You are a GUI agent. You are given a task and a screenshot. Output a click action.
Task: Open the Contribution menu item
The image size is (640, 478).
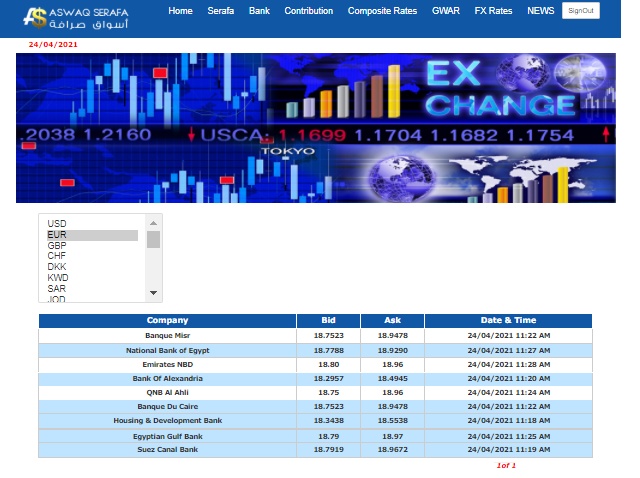tap(309, 11)
